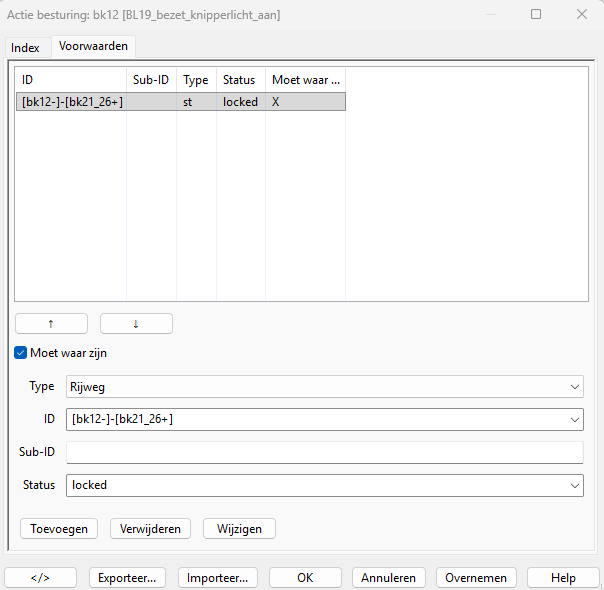Image resolution: width=604 pixels, height=590 pixels.
Task: Click the Wijzigen button
Action: pos(239,528)
